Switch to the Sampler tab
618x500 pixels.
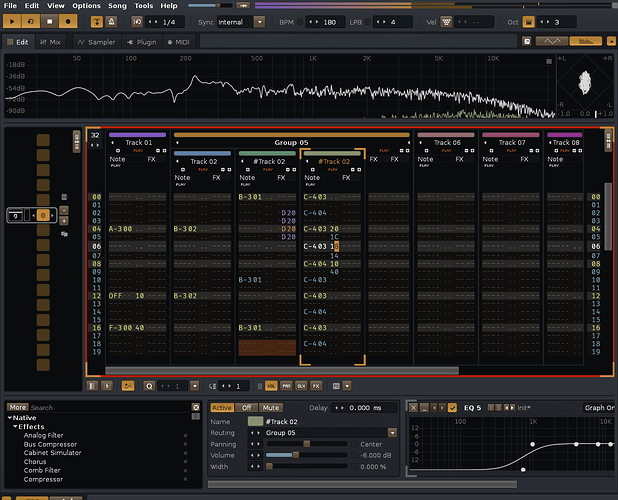tap(96, 42)
